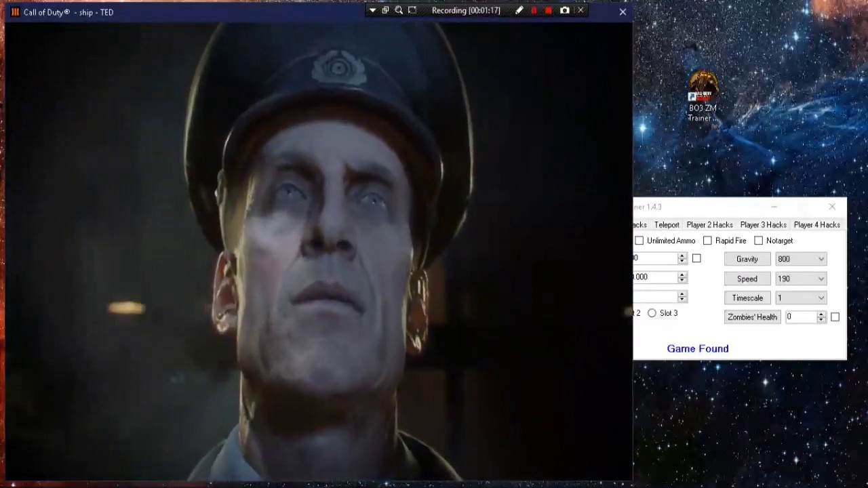Switch to the Player 4 Hacks tab
The height and width of the screenshot is (488, 868).
pyautogui.click(x=816, y=225)
